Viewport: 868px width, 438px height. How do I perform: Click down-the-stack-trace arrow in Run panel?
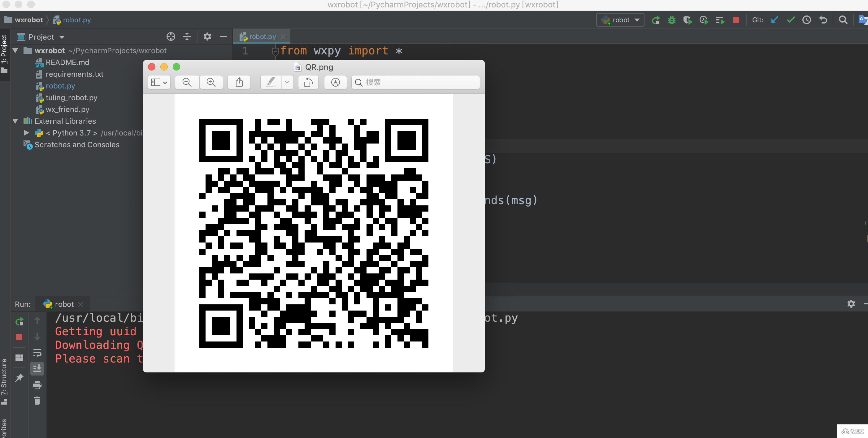[37, 337]
